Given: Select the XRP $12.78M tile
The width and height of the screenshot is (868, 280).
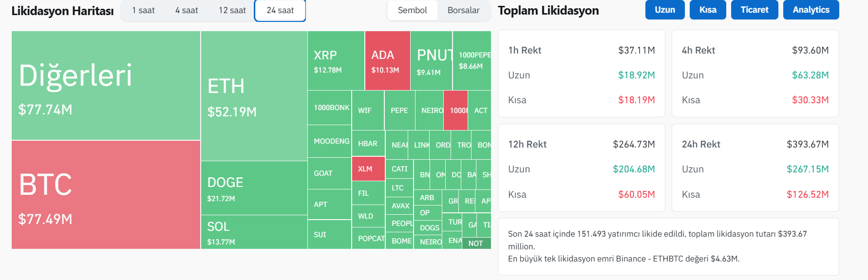Looking at the screenshot, I should coord(336,61).
